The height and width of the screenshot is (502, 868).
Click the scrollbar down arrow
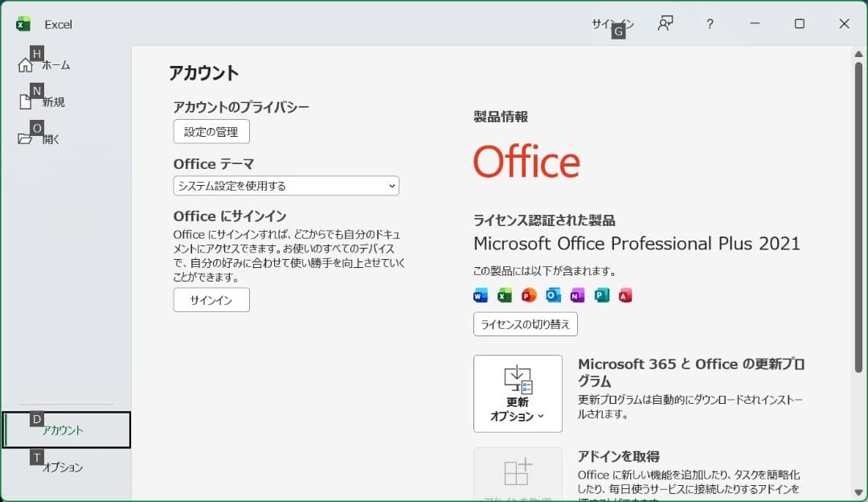858,492
